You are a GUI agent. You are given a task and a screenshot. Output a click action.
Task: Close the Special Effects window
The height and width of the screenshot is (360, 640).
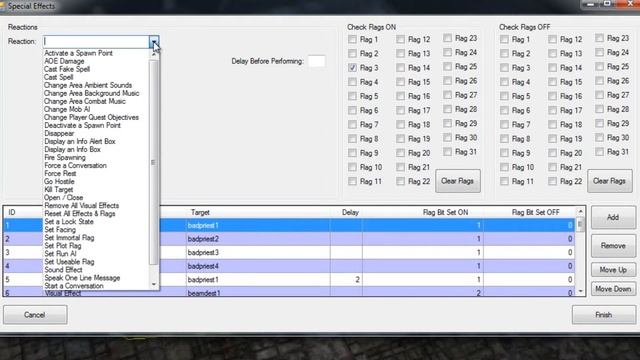pos(631,4)
